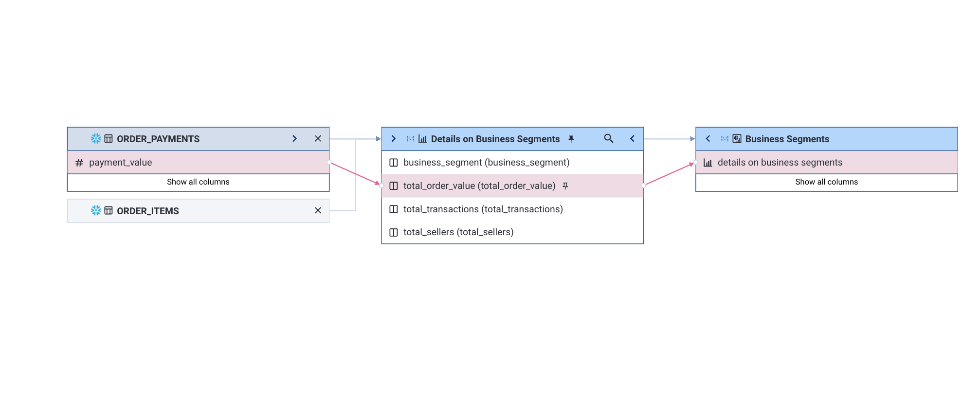Select the total_transactions column

point(483,209)
